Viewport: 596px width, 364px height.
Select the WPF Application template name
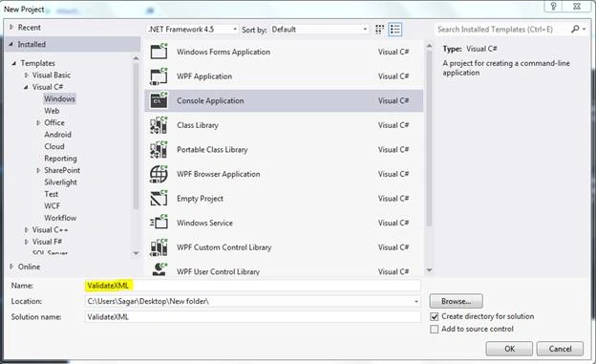click(204, 76)
